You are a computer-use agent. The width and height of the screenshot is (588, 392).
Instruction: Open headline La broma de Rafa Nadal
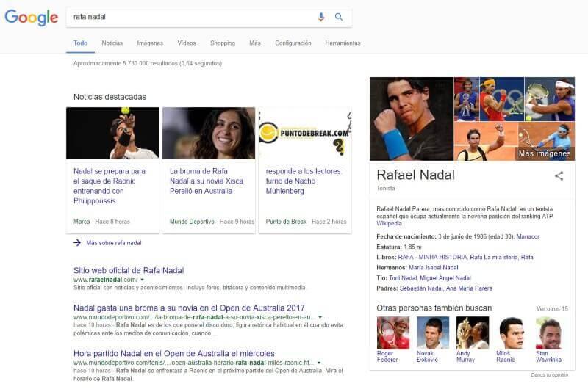point(207,181)
